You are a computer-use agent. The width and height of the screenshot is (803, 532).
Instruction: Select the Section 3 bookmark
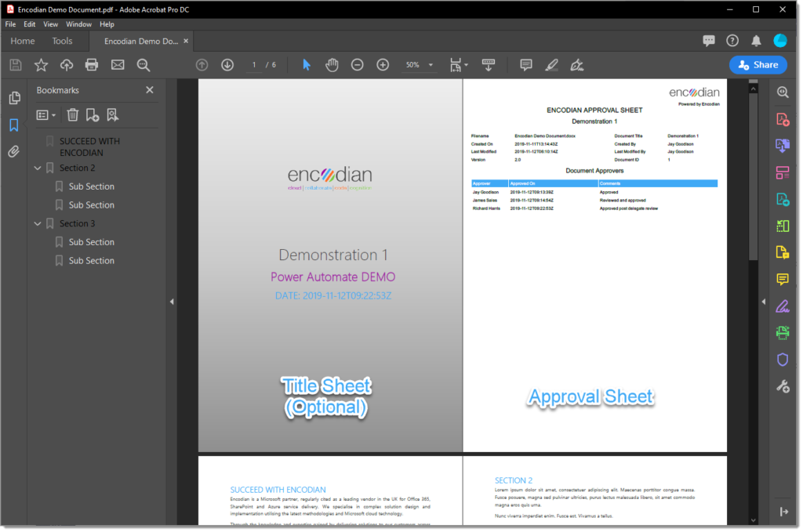point(77,223)
